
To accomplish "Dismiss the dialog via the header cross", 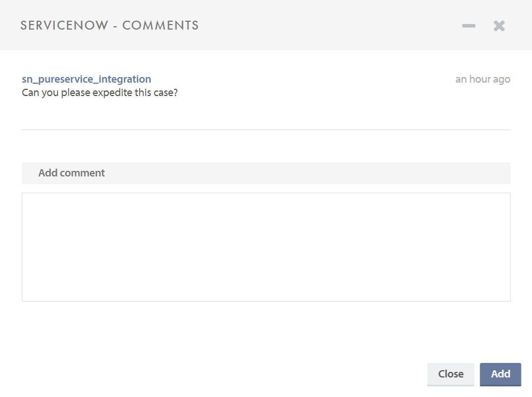I will 499,26.
